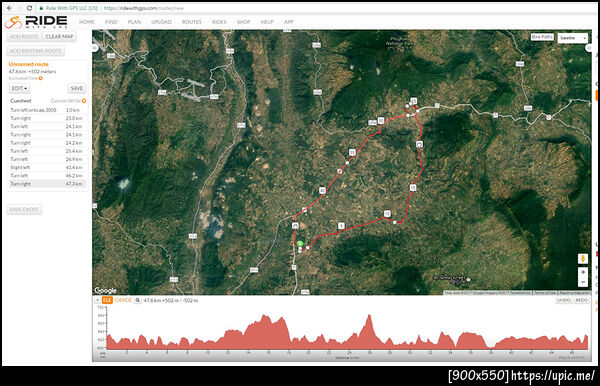The height and width of the screenshot is (386, 600).
Task: Click the browser address bar URL
Action: (143, 8)
